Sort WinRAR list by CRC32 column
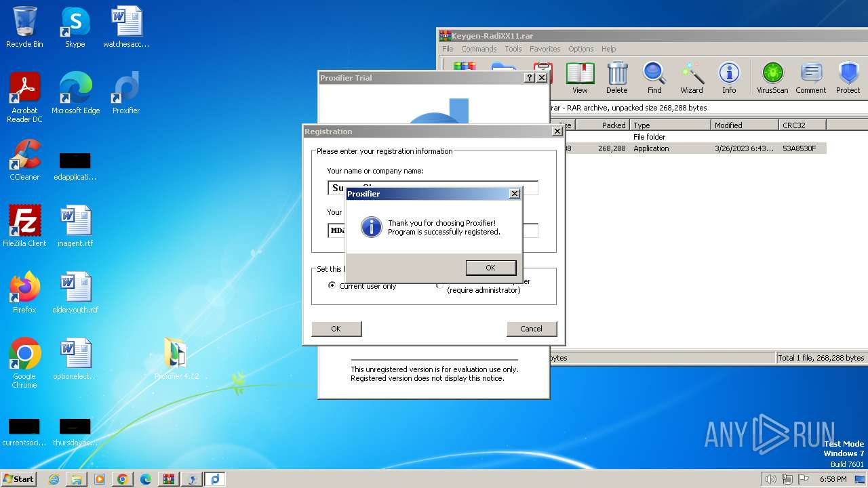Viewport: 868px width, 488px height. 802,125
